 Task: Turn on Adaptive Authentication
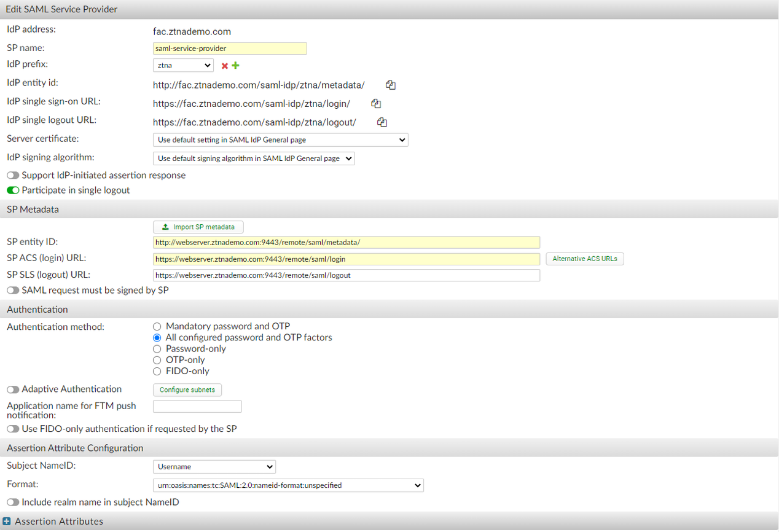(x=12, y=389)
